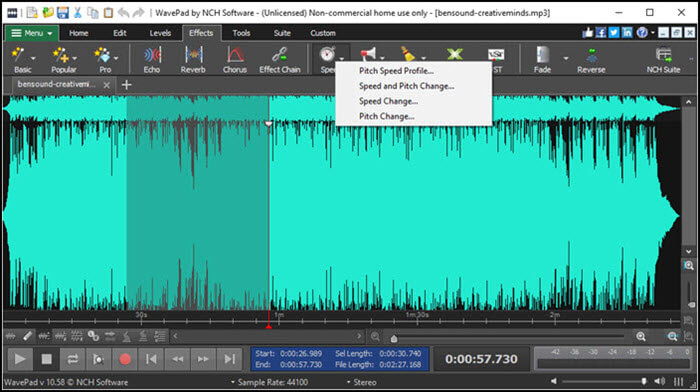Click the broom cleanup icon
The image size is (700, 392).
tap(408, 54)
